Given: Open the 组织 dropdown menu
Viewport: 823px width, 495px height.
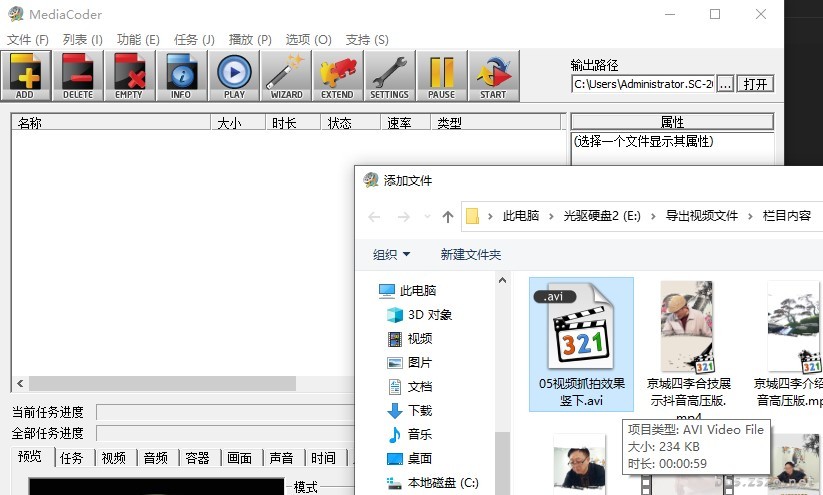Looking at the screenshot, I should pos(392,255).
